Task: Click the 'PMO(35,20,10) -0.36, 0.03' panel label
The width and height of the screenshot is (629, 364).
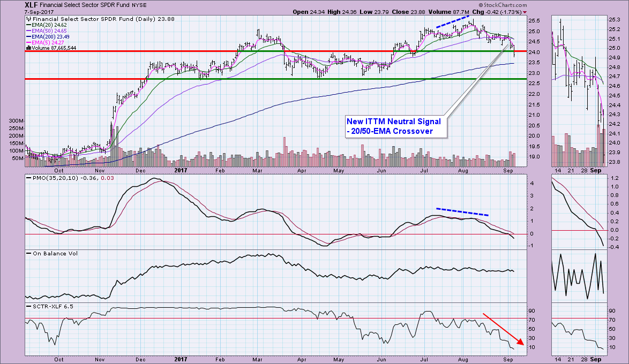Action: click(x=70, y=178)
